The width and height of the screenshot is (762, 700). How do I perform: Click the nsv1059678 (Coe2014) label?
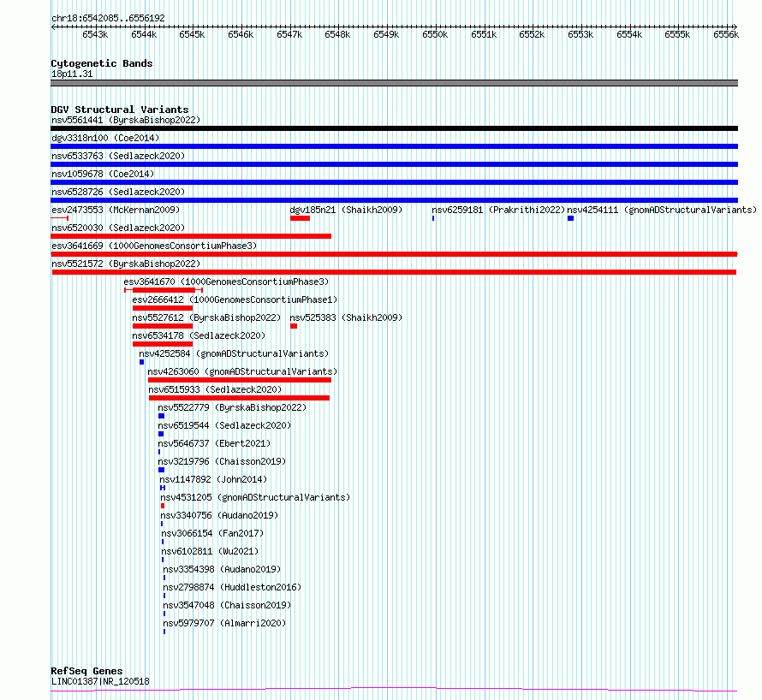[103, 174]
